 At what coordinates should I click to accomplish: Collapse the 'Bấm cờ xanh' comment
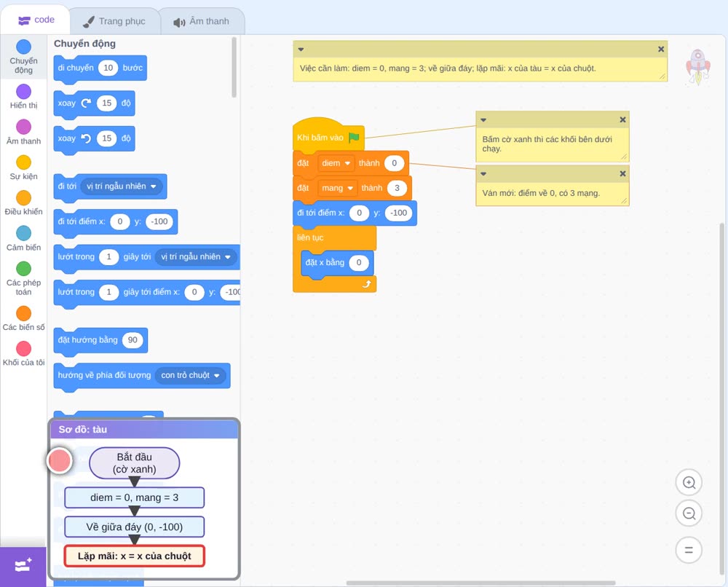pos(483,120)
